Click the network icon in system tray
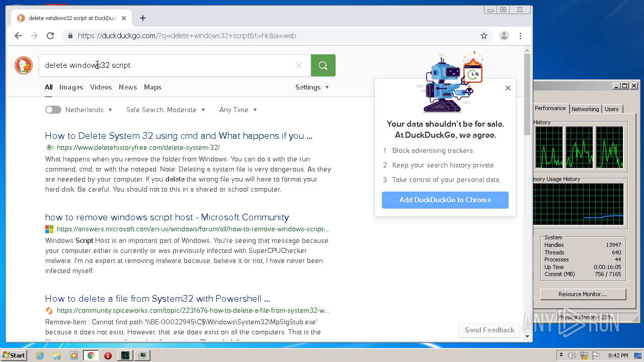The image size is (644, 362). pos(584,355)
